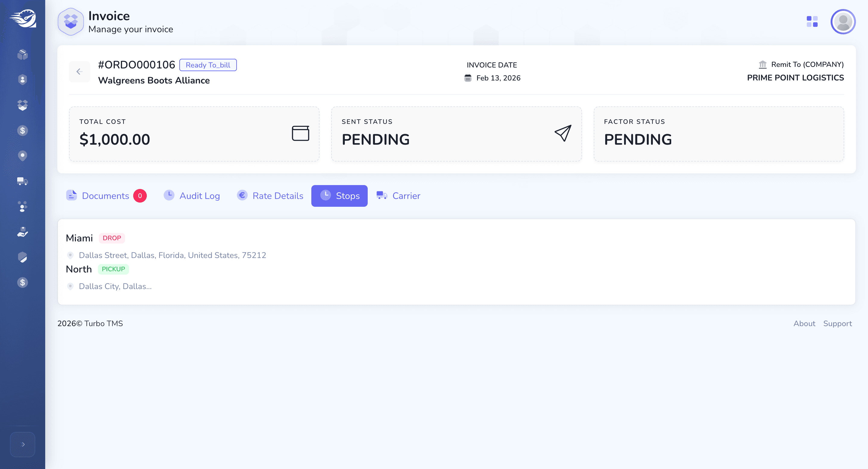Select the Stops tab
Viewport: 868px width, 469px height.
(339, 196)
